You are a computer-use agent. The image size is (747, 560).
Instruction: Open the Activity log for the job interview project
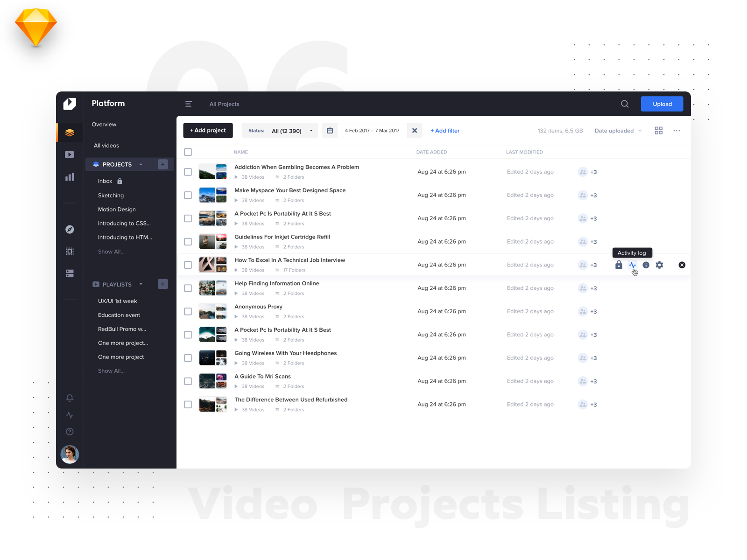click(632, 265)
